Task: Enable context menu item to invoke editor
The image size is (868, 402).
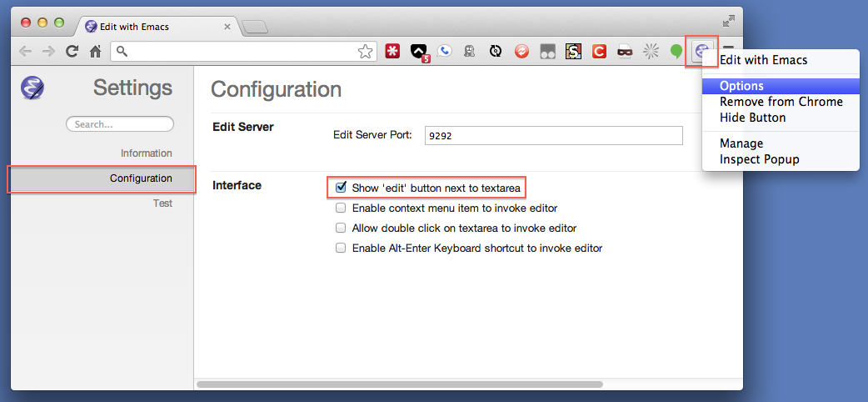Action: (341, 208)
